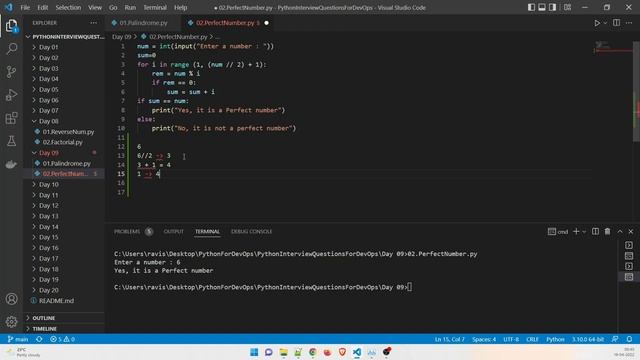Toggle the primary side bar layout

click(x=531, y=7)
